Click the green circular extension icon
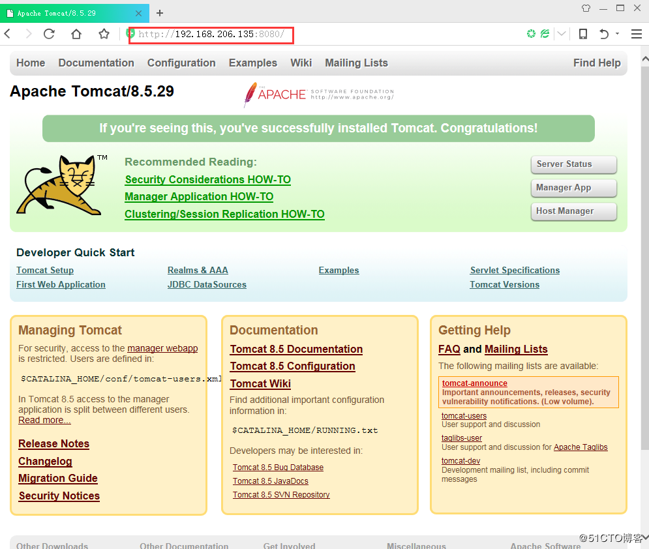 531,34
